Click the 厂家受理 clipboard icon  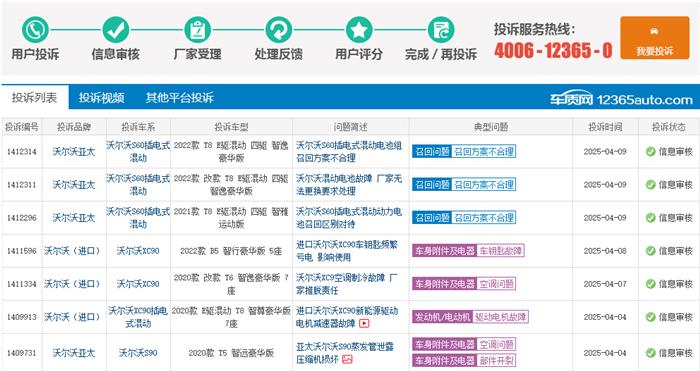(197, 30)
